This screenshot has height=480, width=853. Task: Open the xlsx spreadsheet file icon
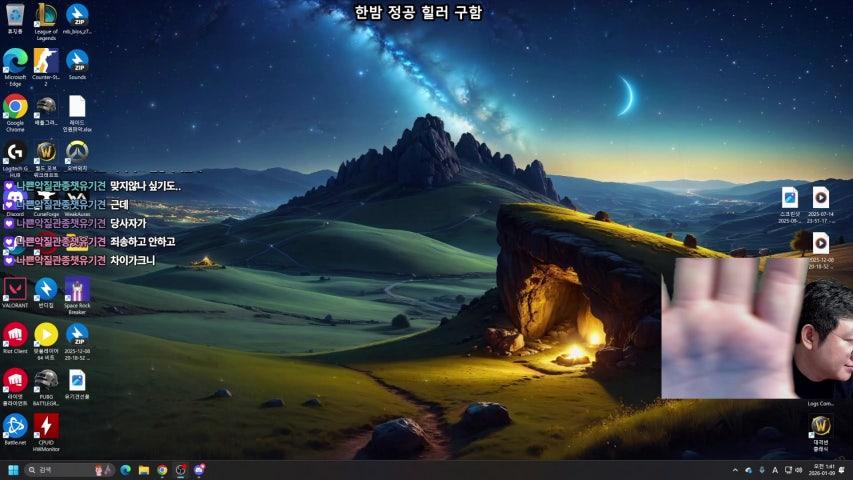click(x=77, y=113)
